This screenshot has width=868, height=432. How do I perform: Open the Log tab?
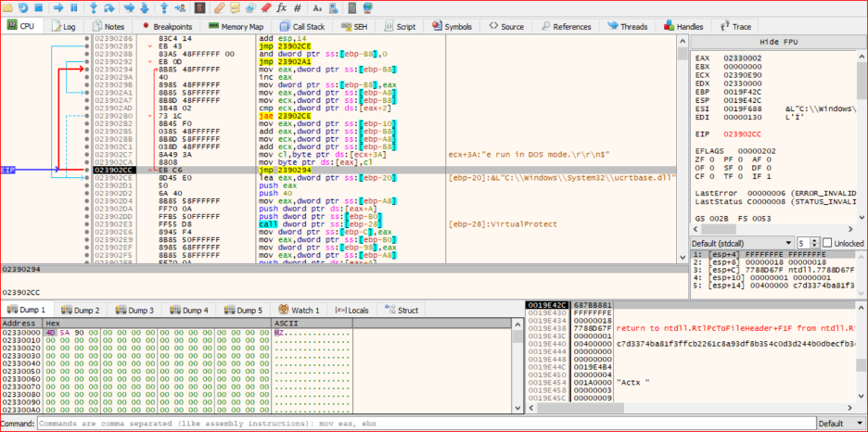click(x=64, y=26)
